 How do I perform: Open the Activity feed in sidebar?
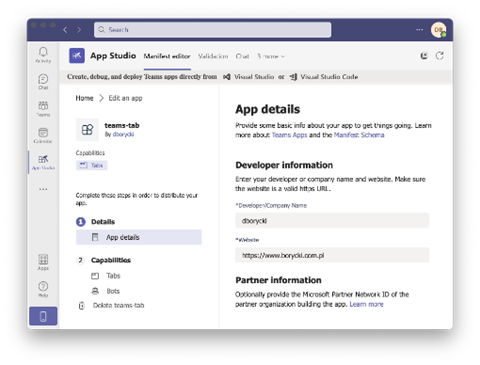[x=43, y=55]
